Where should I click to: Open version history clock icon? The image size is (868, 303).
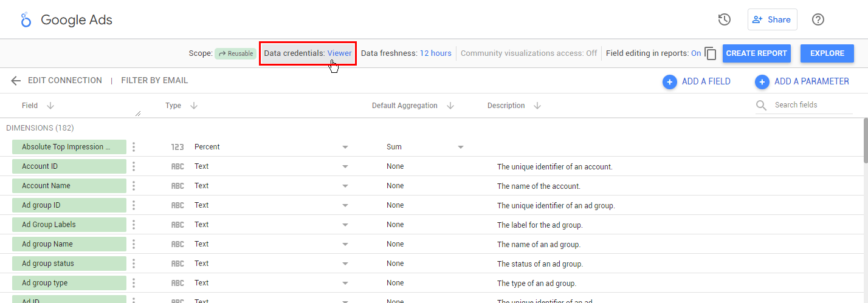coord(724,19)
